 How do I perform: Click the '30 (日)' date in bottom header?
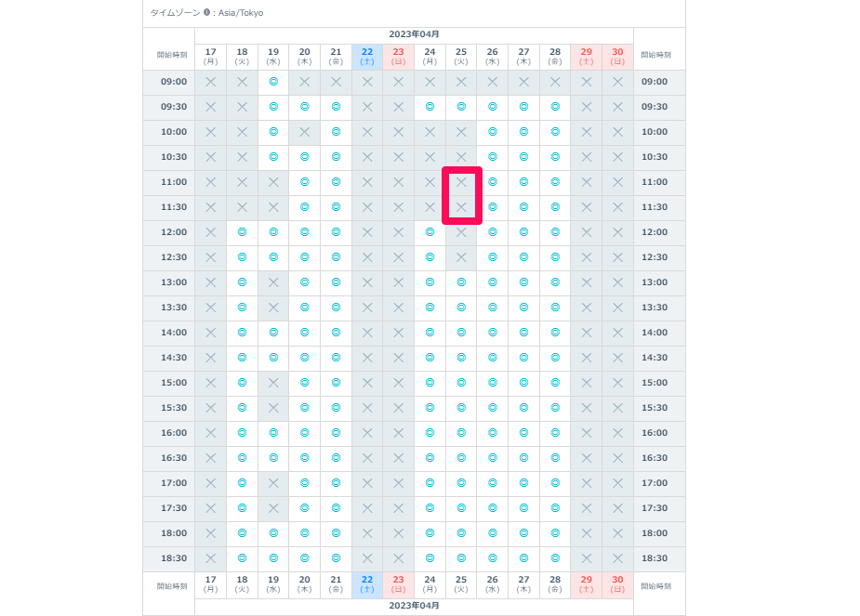tap(617, 584)
